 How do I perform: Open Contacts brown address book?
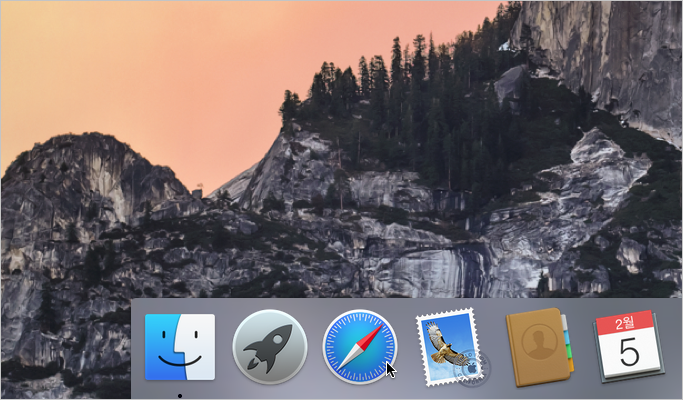click(x=540, y=347)
